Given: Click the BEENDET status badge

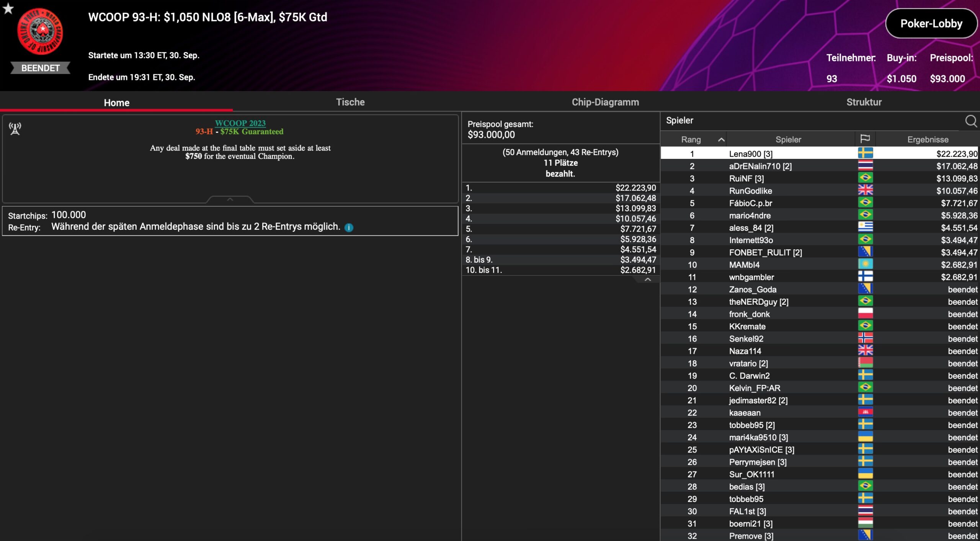Looking at the screenshot, I should pos(40,68).
